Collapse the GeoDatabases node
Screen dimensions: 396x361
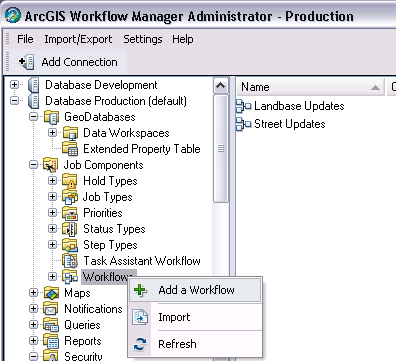coord(33,117)
